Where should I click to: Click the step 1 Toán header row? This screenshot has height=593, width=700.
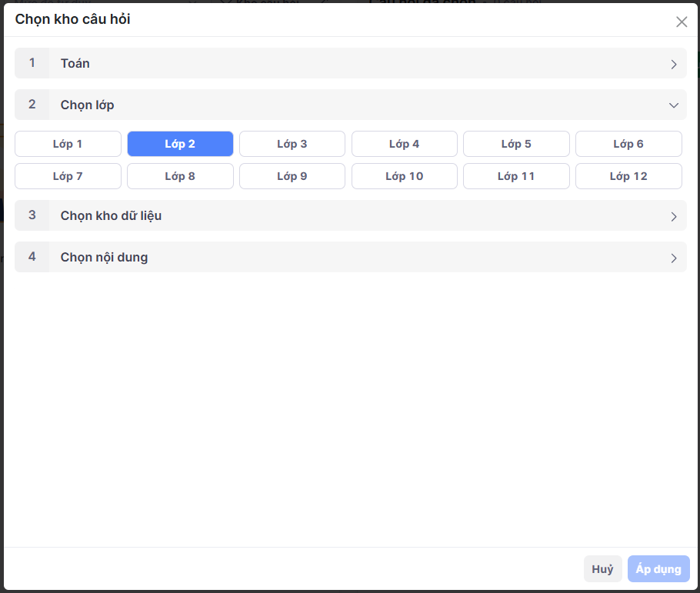coord(350,64)
